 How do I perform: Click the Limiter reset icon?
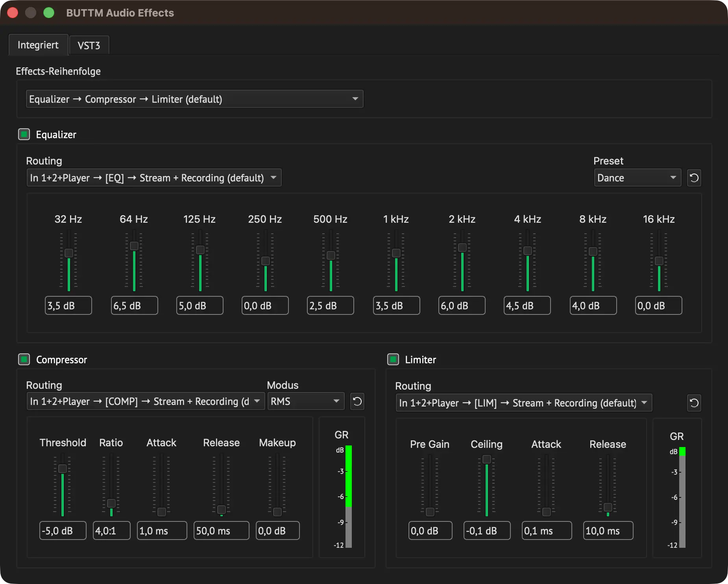(694, 403)
